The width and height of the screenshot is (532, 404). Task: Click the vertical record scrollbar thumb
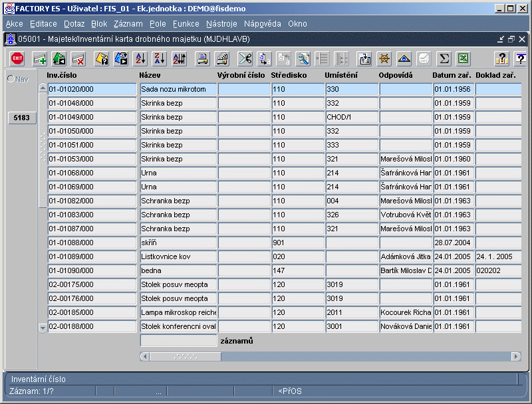[x=43, y=150]
